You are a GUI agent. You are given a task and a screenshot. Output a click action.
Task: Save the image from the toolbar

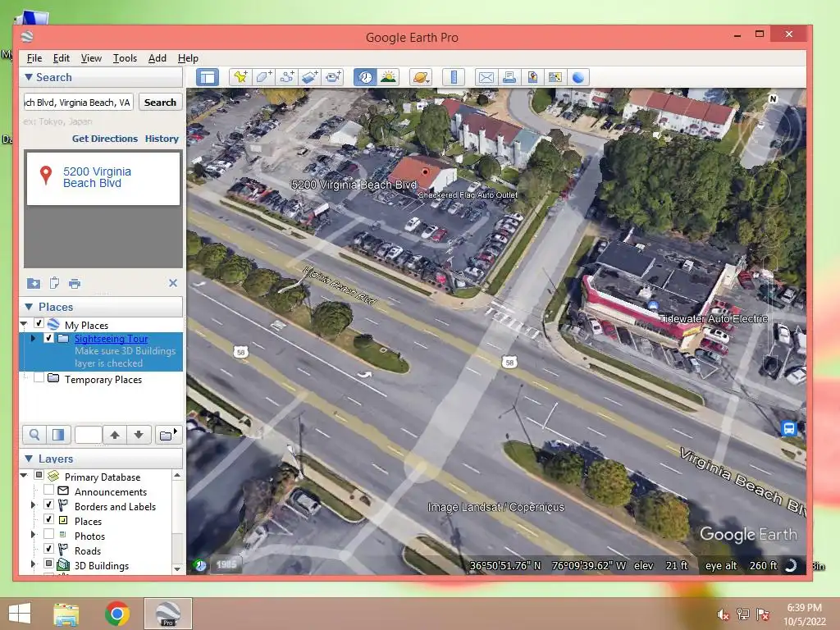[x=532, y=77]
